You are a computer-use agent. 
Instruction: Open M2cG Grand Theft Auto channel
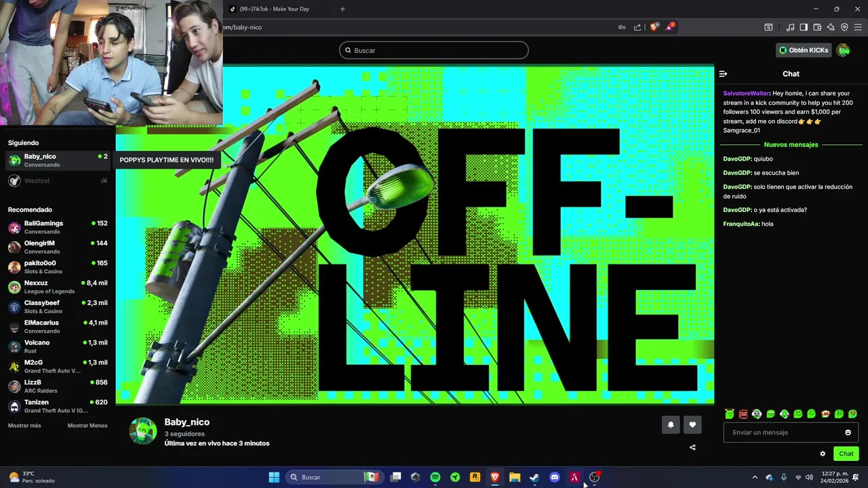tap(58, 367)
